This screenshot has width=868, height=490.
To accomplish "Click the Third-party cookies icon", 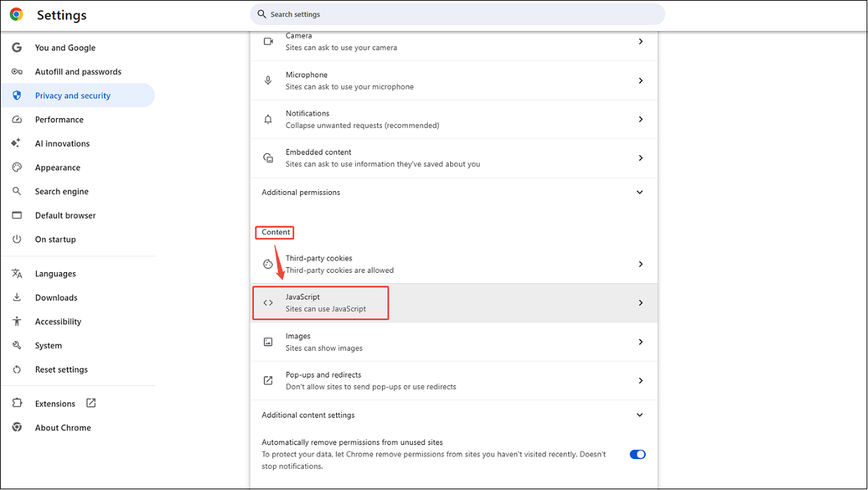I will click(268, 264).
